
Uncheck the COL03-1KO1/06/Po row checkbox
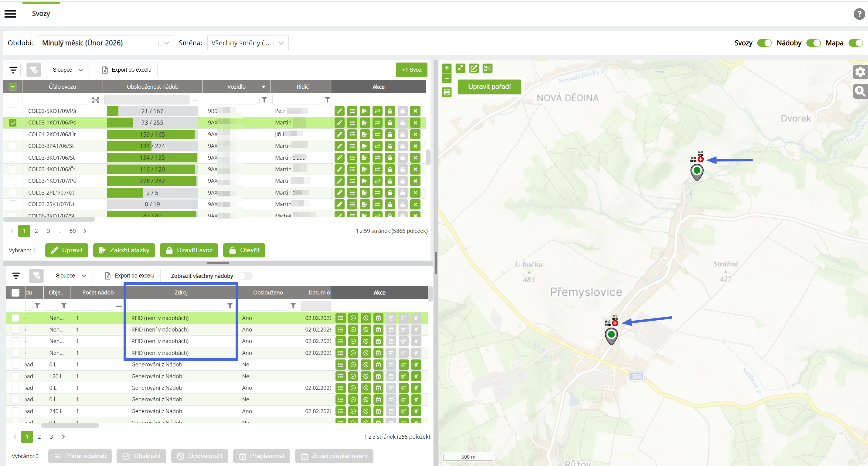[x=12, y=123]
